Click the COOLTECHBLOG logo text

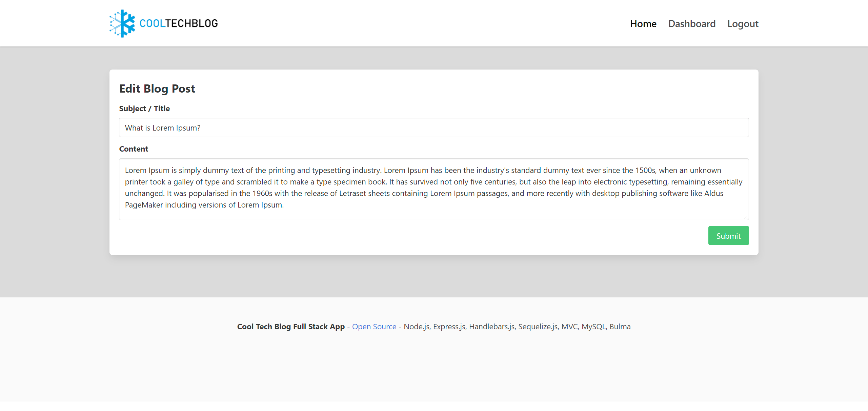179,23
